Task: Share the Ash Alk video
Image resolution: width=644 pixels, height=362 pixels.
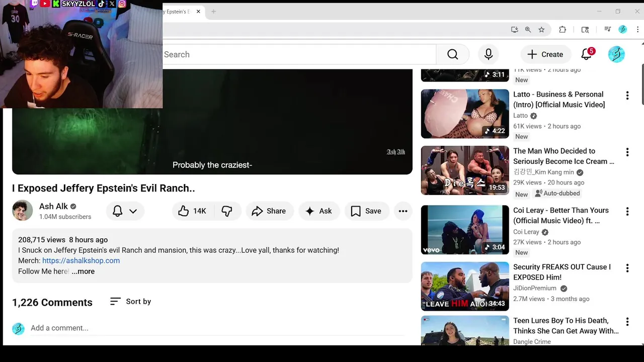Action: pos(269,211)
